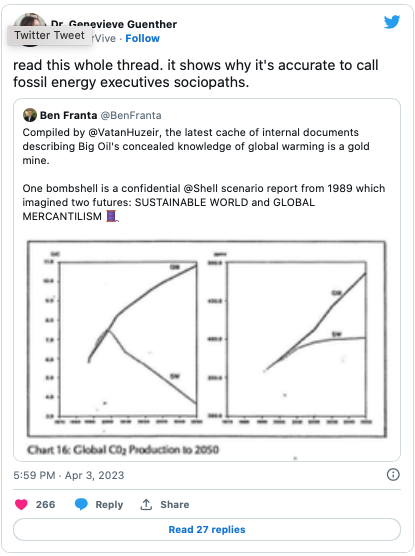415x556 pixels.
Task: Open the tweet info circle icon
Action: tap(393, 474)
